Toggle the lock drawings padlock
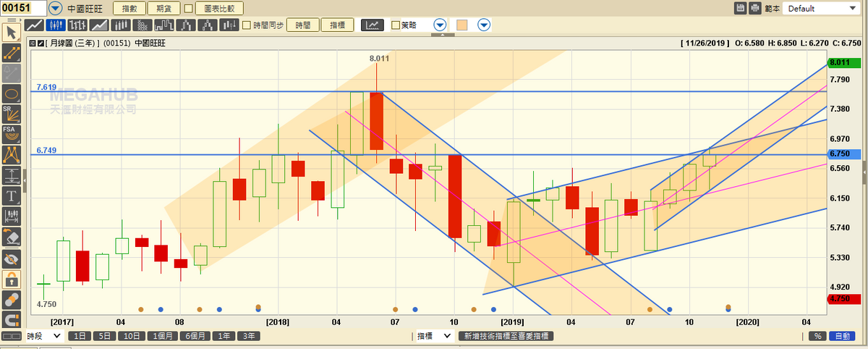868x349 pixels. (x=11, y=279)
